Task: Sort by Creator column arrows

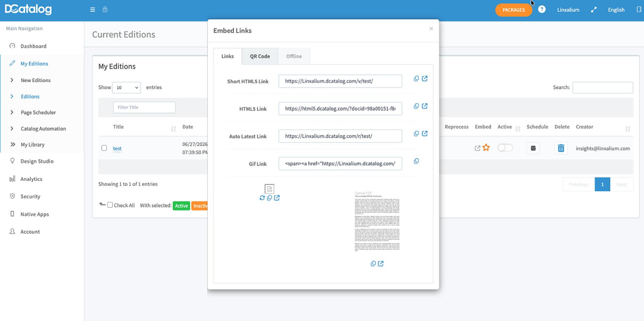Action: 628,129
